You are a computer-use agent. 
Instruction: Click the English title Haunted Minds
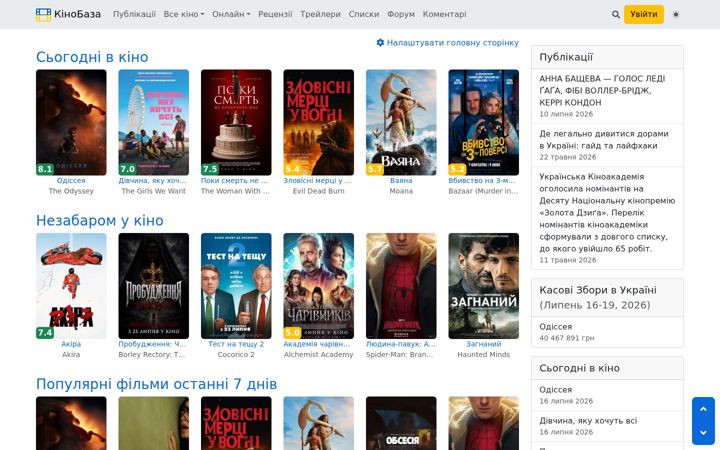click(484, 354)
